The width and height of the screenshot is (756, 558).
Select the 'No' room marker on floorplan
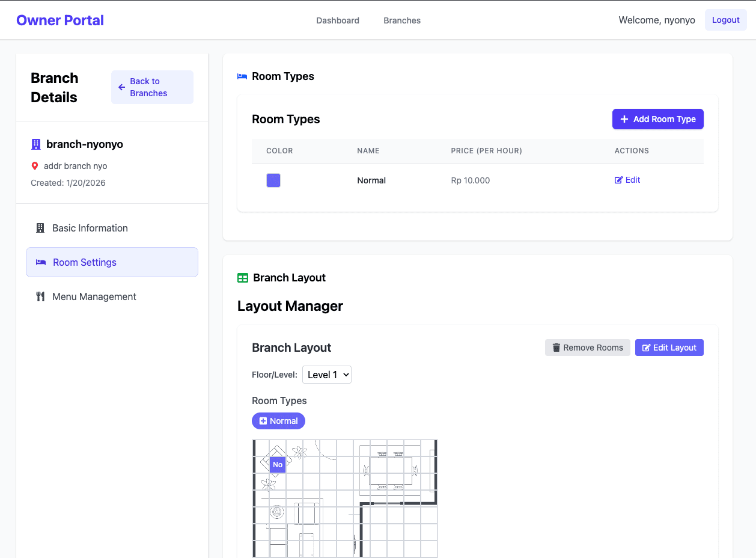pos(277,464)
